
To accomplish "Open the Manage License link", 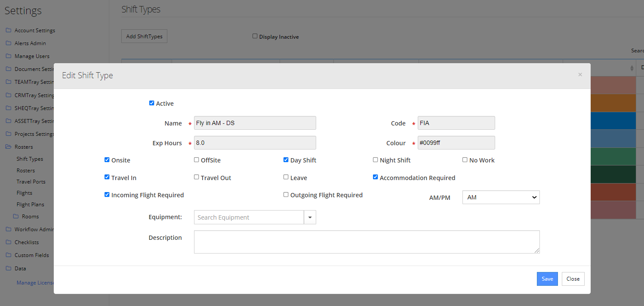I will [x=35, y=283].
